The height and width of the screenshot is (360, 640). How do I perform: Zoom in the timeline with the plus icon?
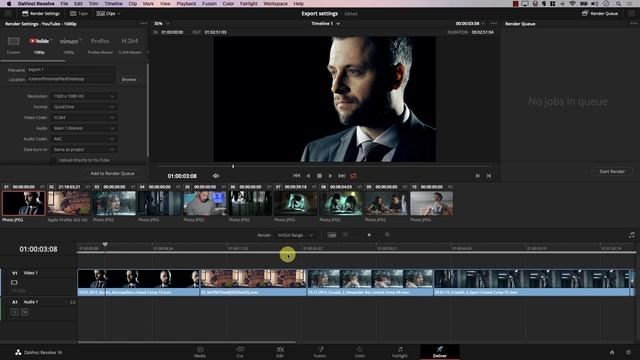coord(387,235)
